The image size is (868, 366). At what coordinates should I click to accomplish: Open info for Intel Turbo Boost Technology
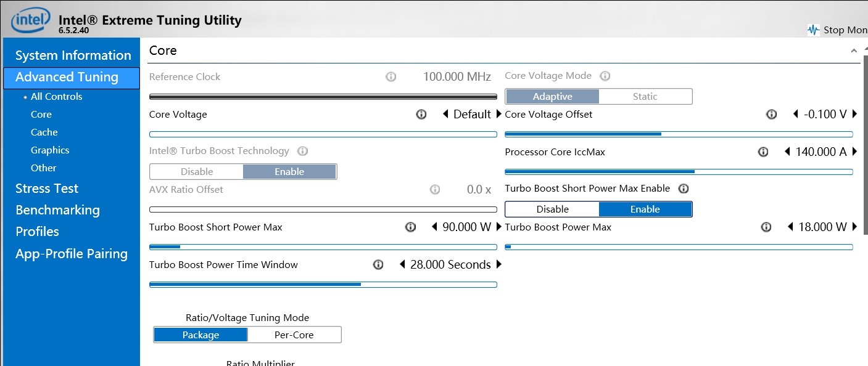click(303, 151)
